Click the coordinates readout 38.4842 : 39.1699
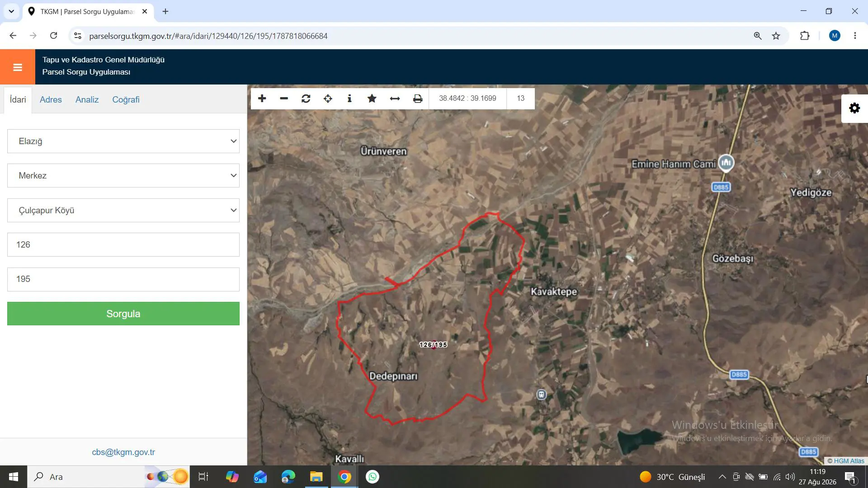This screenshot has height=488, width=868. 467,98
